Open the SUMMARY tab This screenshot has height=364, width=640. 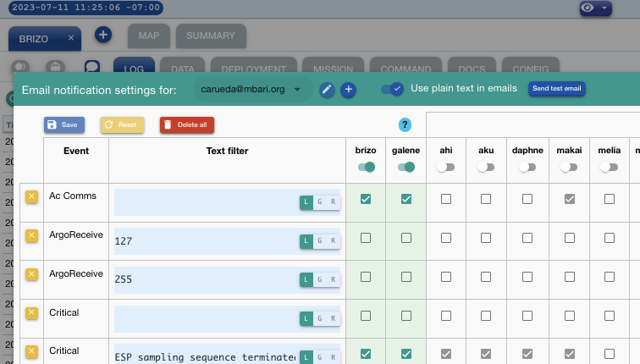[211, 36]
